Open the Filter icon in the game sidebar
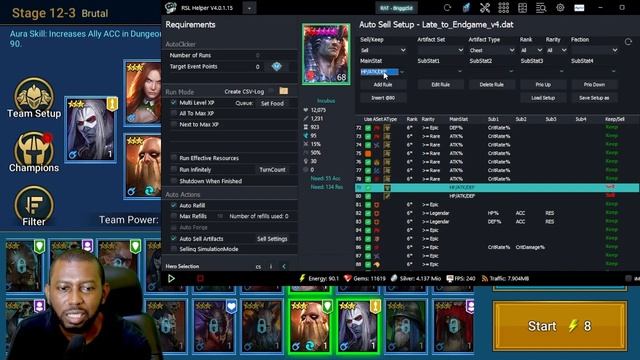Screen dimensions: 640x360 tap(34, 207)
